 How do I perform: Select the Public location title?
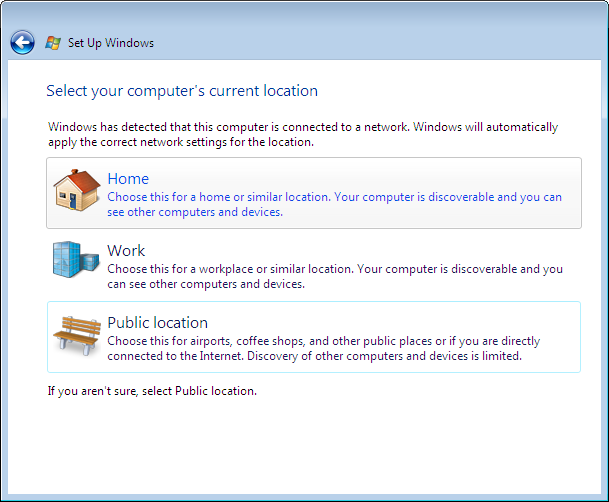(x=157, y=323)
